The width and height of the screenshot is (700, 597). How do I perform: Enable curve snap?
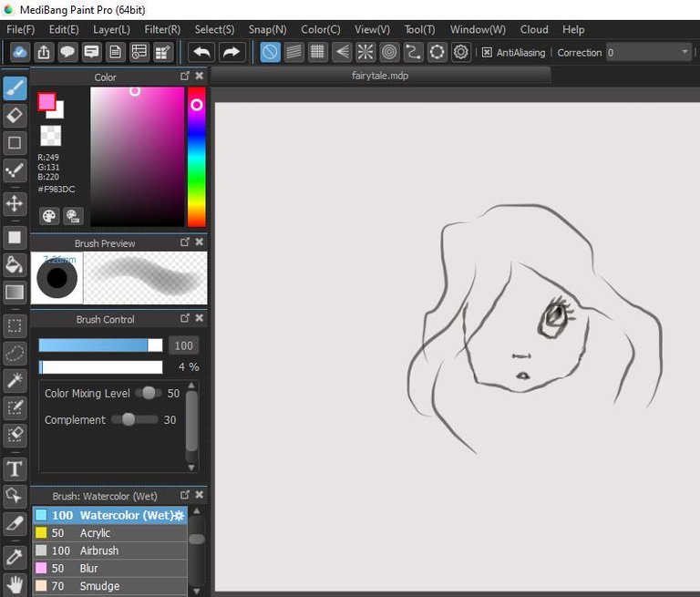tap(413, 52)
